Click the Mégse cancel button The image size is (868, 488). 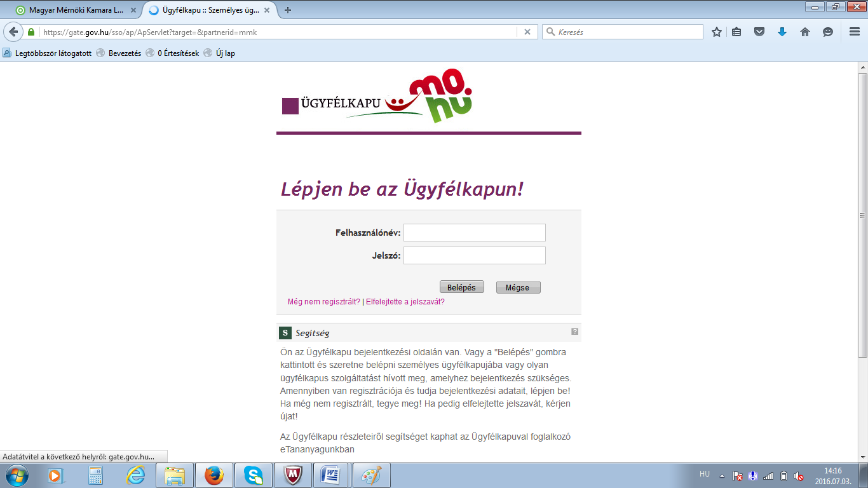pyautogui.click(x=518, y=287)
